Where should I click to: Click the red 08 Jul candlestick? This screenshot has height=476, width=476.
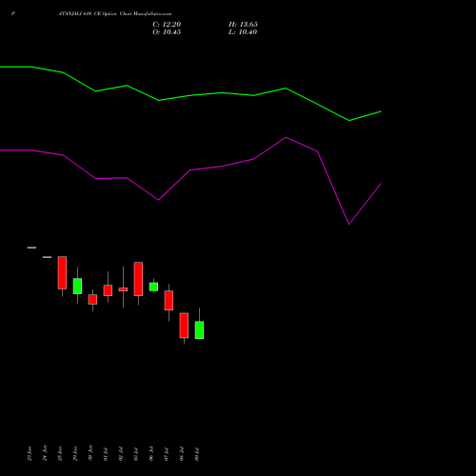pyautogui.click(x=184, y=326)
